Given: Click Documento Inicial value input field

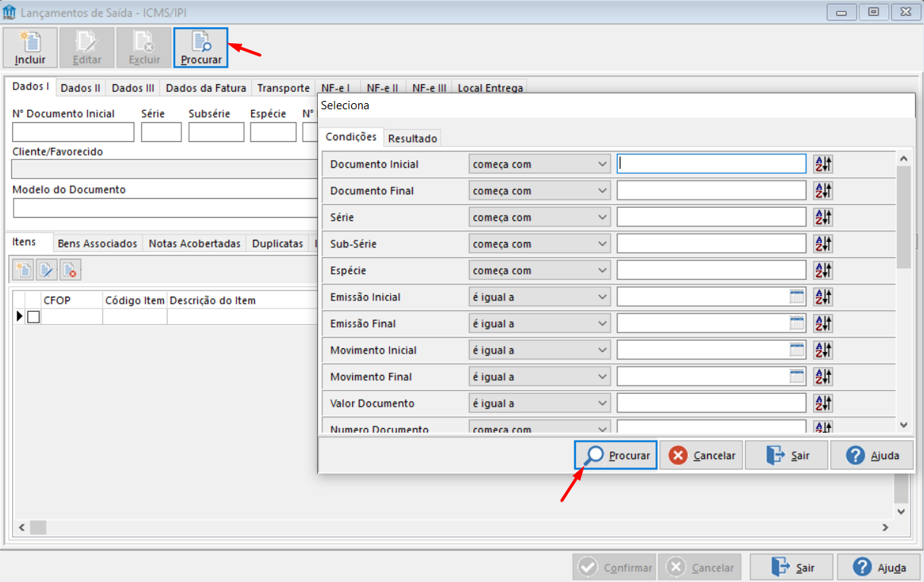Looking at the screenshot, I should click(x=712, y=164).
